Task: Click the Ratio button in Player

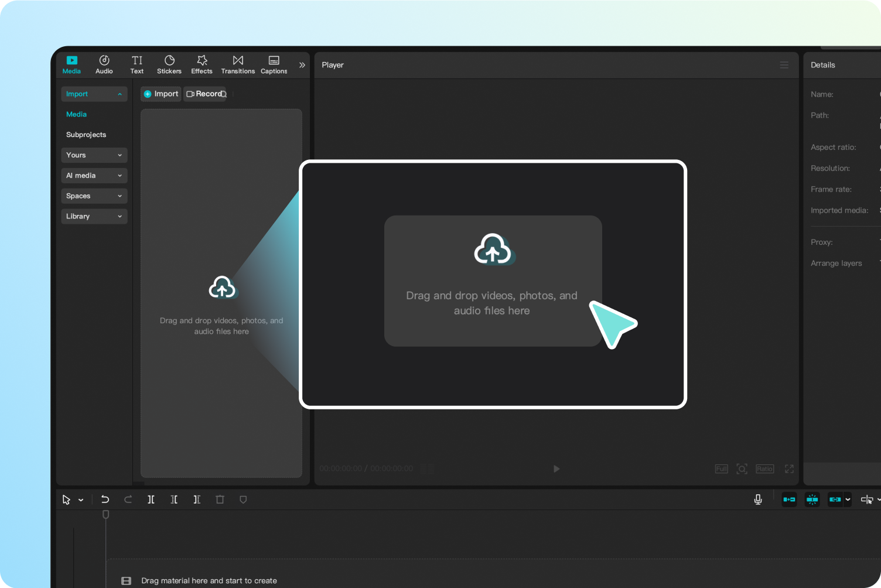Action: pyautogui.click(x=765, y=469)
